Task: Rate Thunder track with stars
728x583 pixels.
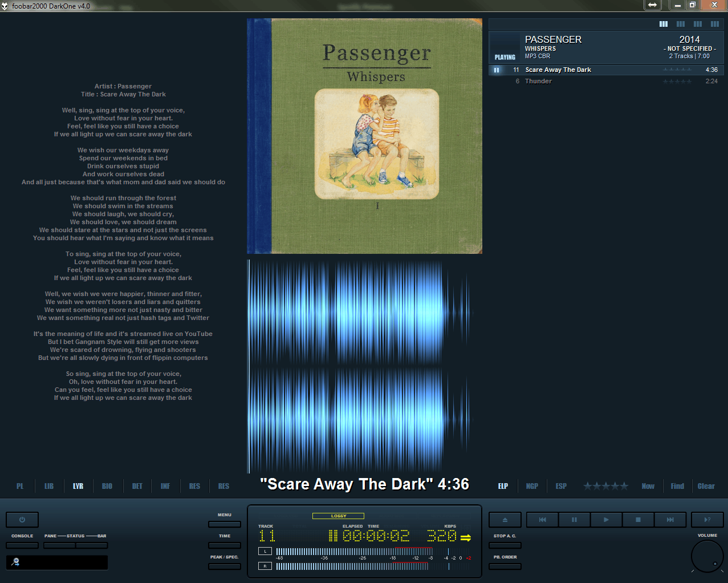Action: click(677, 81)
